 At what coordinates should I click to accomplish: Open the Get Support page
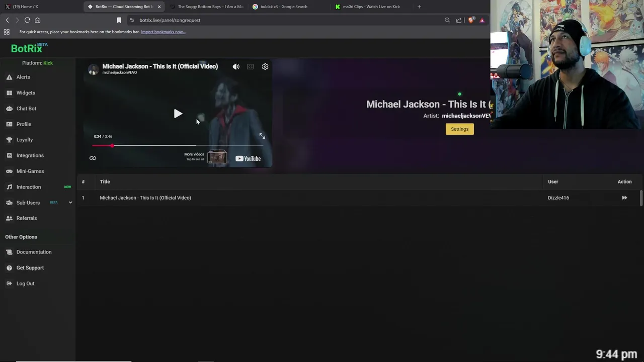30,267
